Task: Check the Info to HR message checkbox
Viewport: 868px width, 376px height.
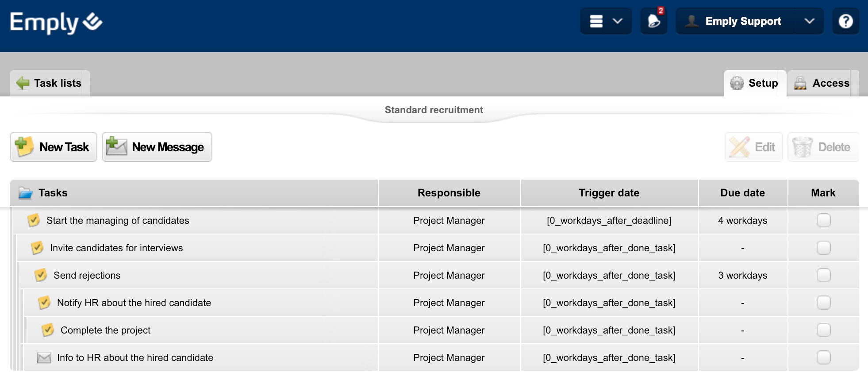Action: pos(823,357)
